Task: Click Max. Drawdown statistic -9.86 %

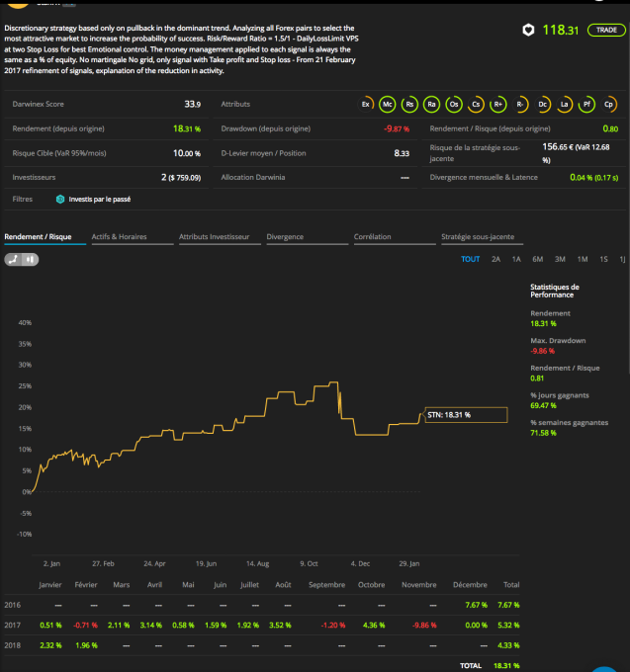Action: [x=543, y=351]
